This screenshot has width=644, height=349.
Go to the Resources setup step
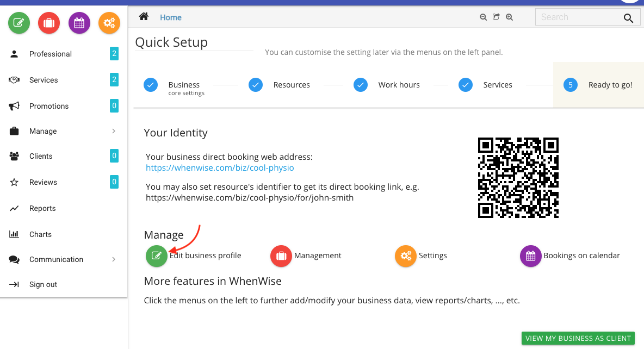pos(292,85)
